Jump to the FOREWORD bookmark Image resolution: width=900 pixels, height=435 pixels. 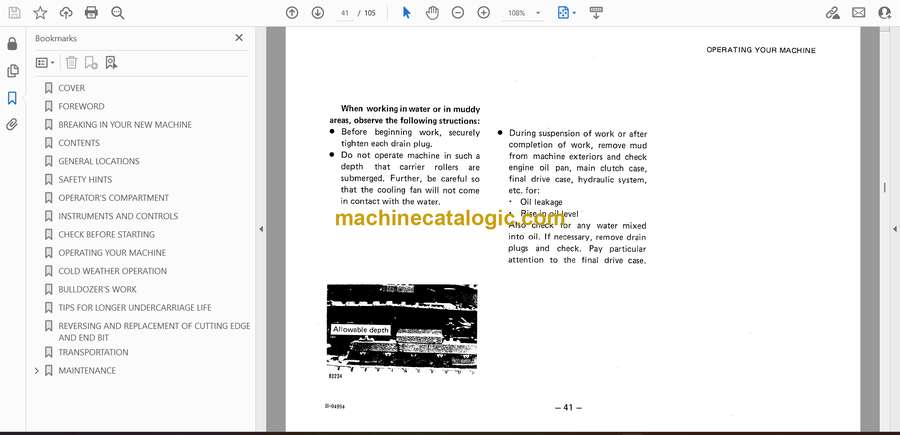click(x=81, y=106)
